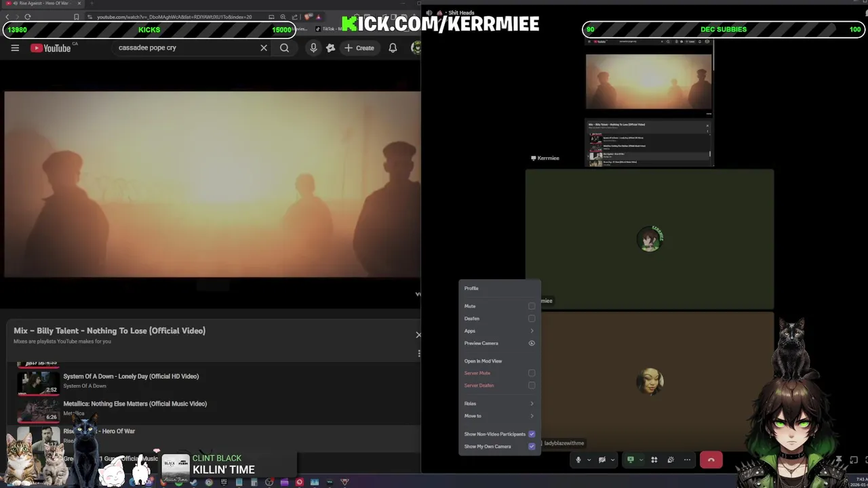Toggle Discord microphone mute button

(x=578, y=460)
